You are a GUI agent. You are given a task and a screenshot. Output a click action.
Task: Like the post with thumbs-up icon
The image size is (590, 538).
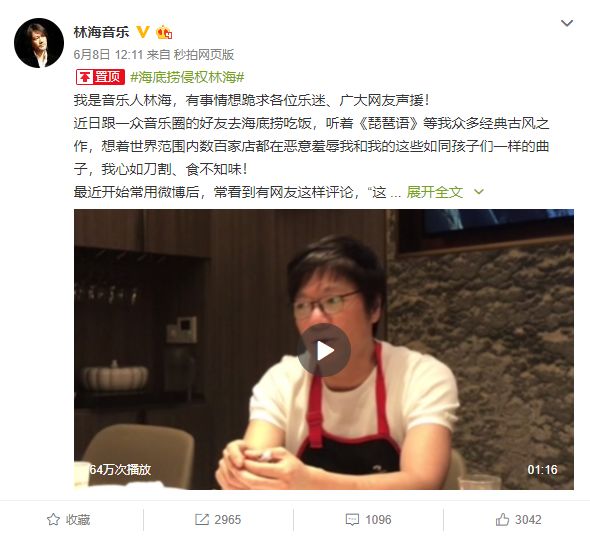click(x=502, y=520)
